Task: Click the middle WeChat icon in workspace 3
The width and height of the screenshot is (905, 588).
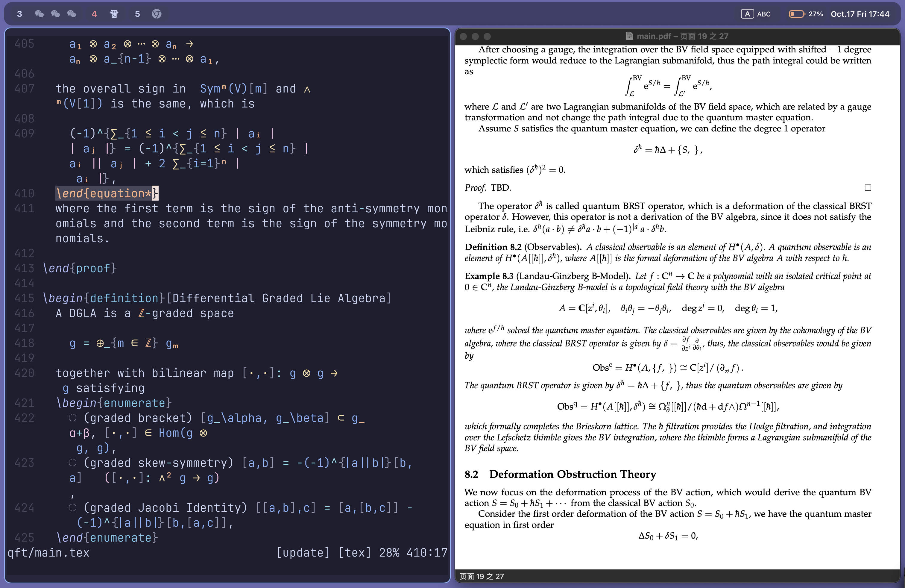Action: click(56, 14)
